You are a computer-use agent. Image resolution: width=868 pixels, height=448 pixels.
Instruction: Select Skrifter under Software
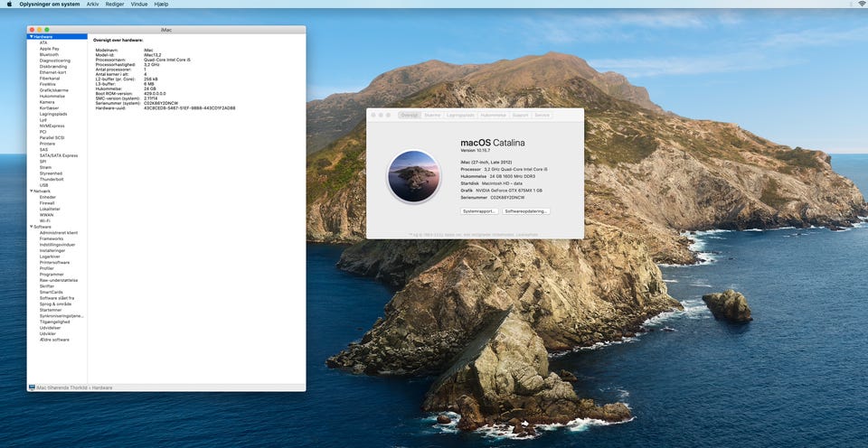point(46,286)
